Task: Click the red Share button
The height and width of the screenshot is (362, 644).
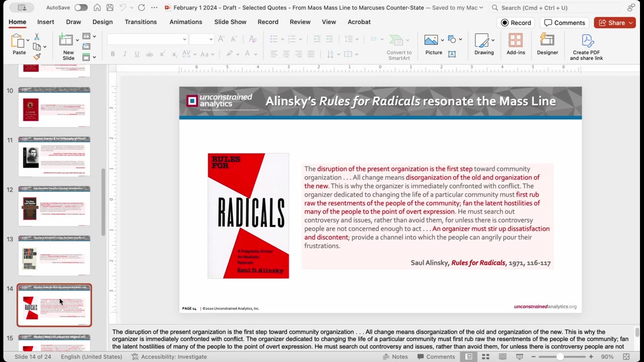Action: coord(615,23)
